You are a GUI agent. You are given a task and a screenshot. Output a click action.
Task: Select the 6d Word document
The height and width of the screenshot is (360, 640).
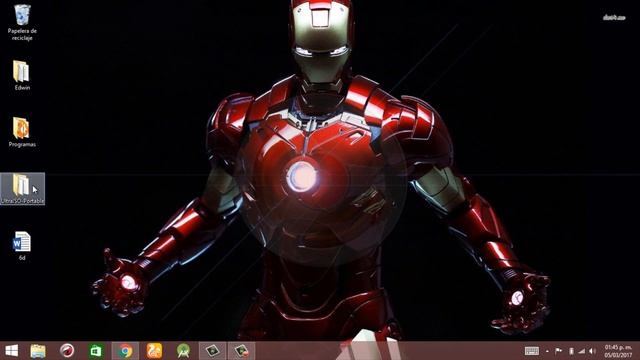tap(22, 246)
